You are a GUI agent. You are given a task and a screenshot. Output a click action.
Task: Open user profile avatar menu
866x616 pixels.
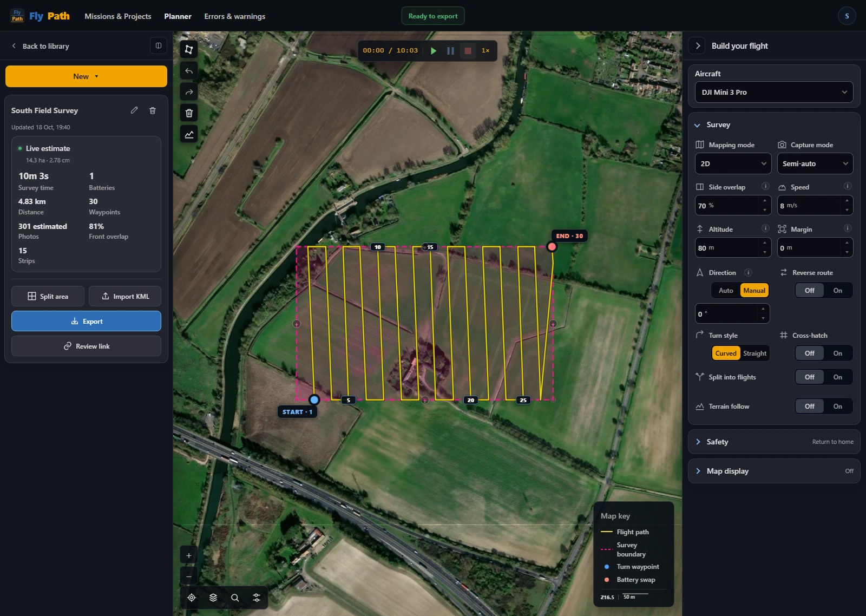(847, 16)
